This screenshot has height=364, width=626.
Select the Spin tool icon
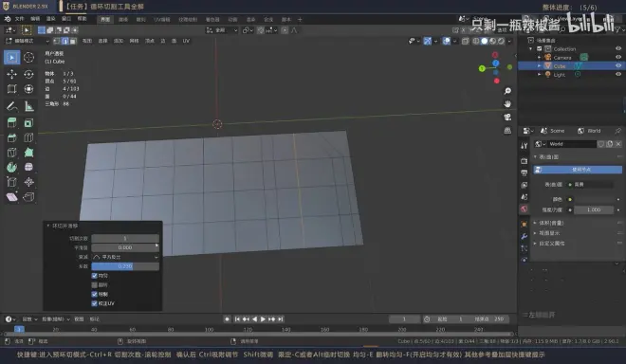pos(12,167)
